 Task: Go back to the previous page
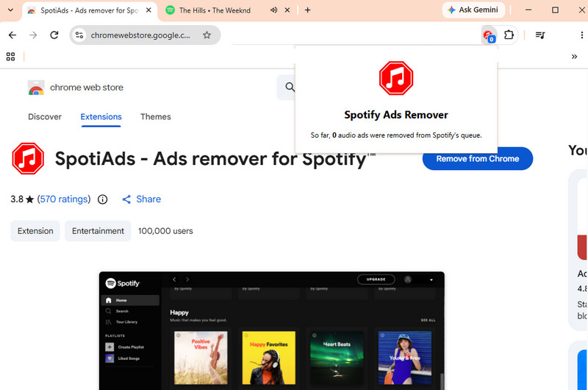point(12,35)
